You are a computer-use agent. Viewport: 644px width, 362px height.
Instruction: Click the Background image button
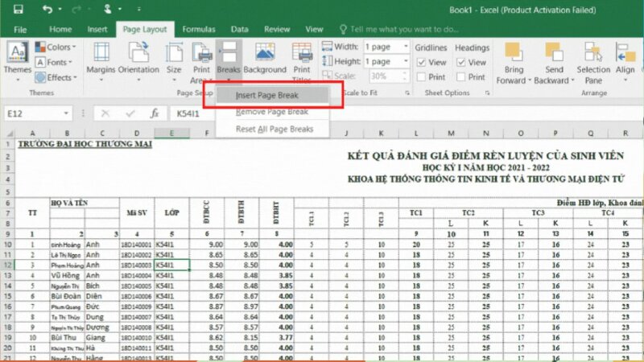265,60
